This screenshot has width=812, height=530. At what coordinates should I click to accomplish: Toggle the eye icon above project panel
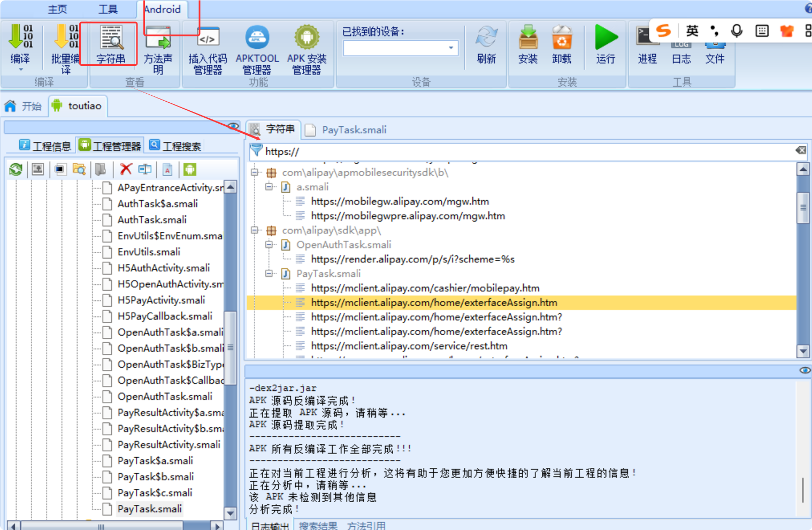pyautogui.click(x=233, y=126)
